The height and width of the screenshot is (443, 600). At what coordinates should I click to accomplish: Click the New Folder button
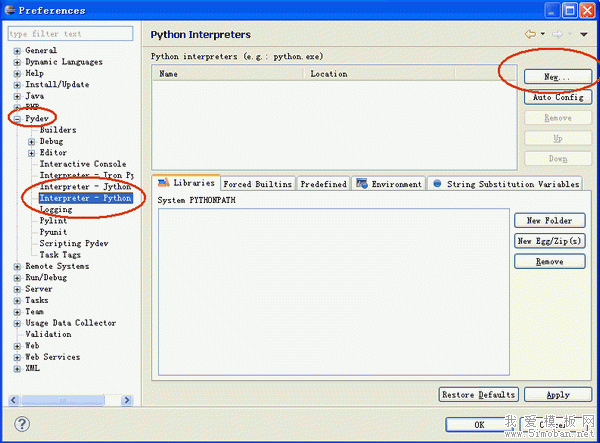(x=549, y=220)
